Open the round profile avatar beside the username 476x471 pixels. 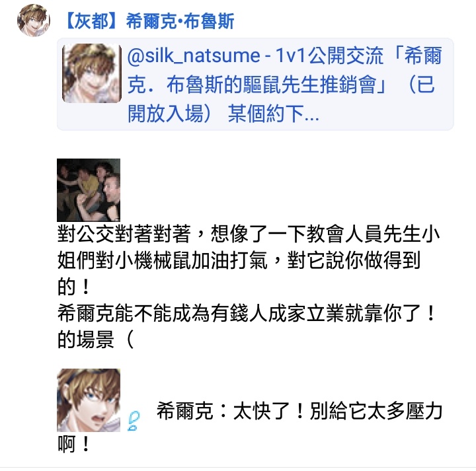tap(34, 20)
